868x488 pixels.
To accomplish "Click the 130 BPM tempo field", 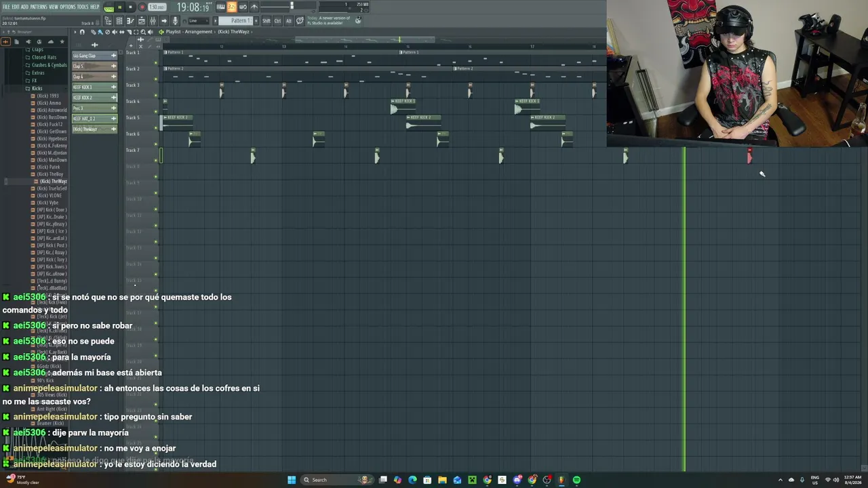I will 157,7.
